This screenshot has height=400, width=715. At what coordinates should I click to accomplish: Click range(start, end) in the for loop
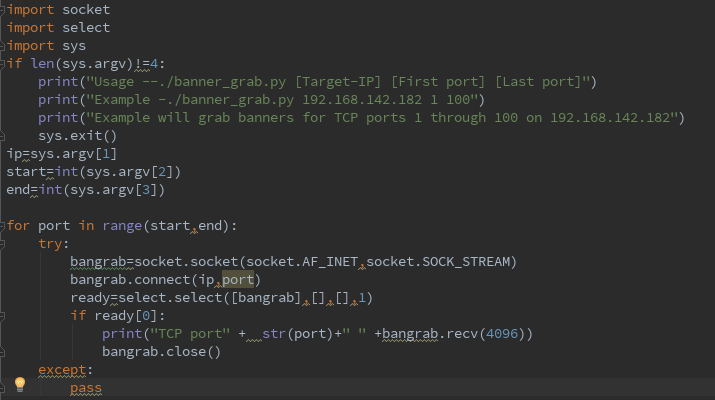pyautogui.click(x=169, y=226)
